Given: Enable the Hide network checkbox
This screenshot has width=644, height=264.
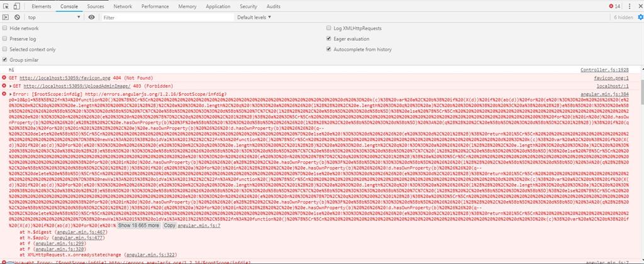Looking at the screenshot, I should (x=4, y=28).
